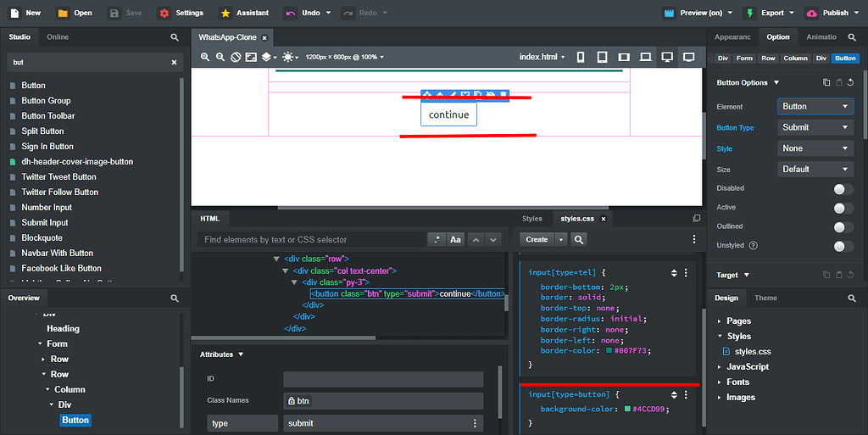Click the search icon in the styles.css panel
The image size is (868, 435).
point(579,240)
